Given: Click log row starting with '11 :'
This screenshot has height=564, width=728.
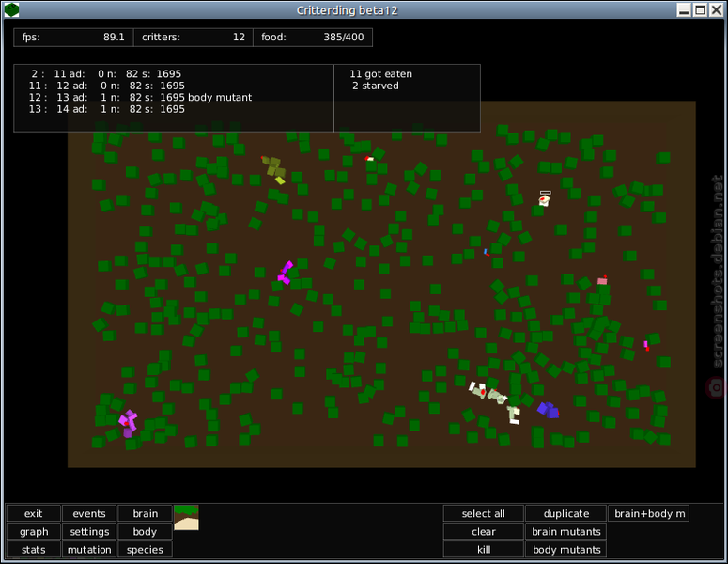Looking at the screenshot, I should click(x=107, y=86).
